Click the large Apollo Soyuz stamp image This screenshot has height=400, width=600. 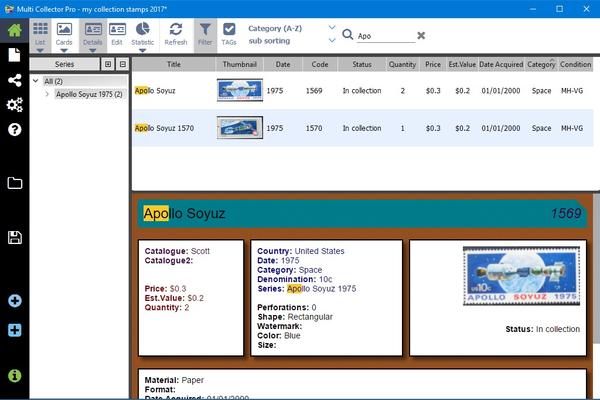(x=521, y=276)
